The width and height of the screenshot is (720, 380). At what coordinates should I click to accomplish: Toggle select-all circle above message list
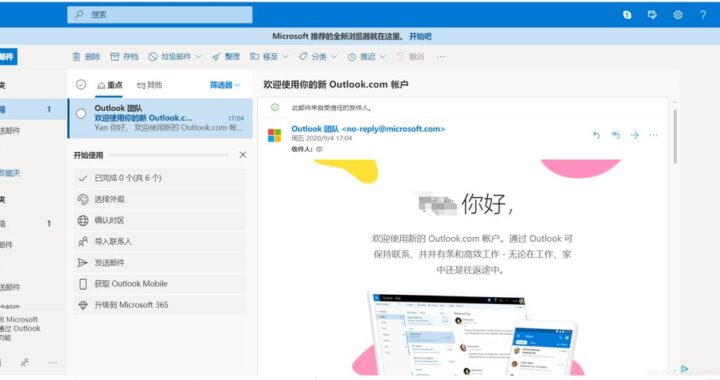pos(81,84)
